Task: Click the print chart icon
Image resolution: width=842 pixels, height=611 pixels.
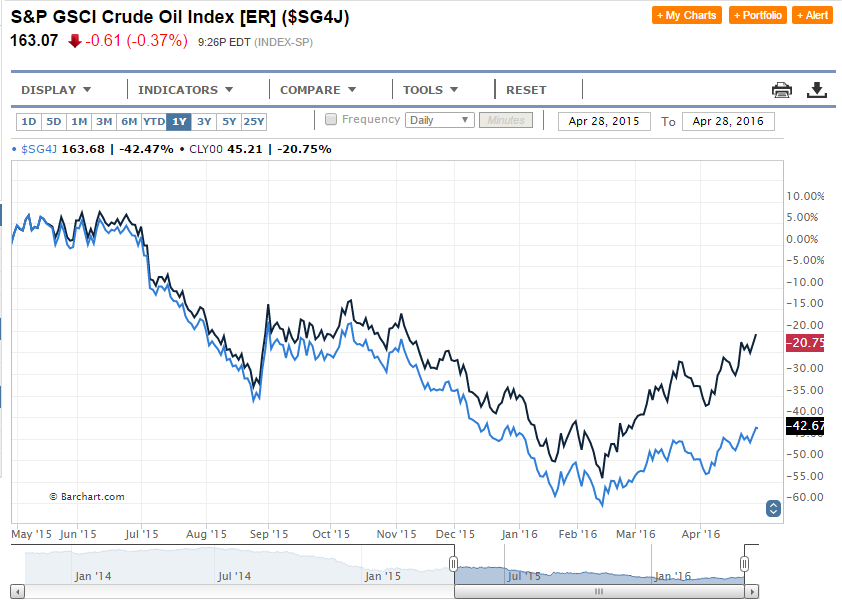Action: click(x=781, y=90)
